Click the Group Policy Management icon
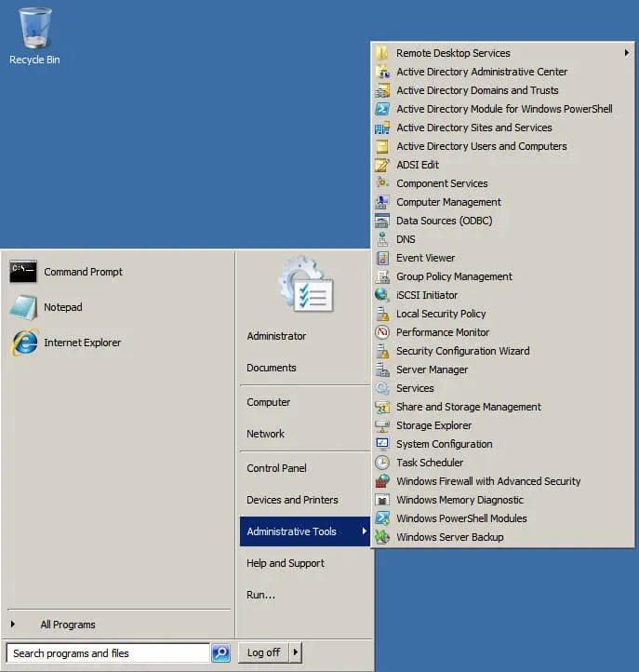This screenshot has height=672, width=639. (x=382, y=276)
